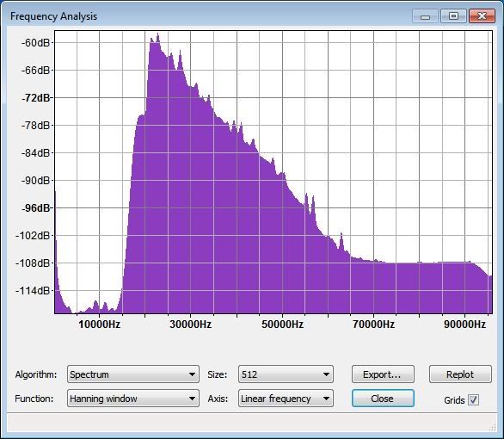Click the -72dB level axis label
This screenshot has height=439, width=504.
pyautogui.click(x=36, y=97)
